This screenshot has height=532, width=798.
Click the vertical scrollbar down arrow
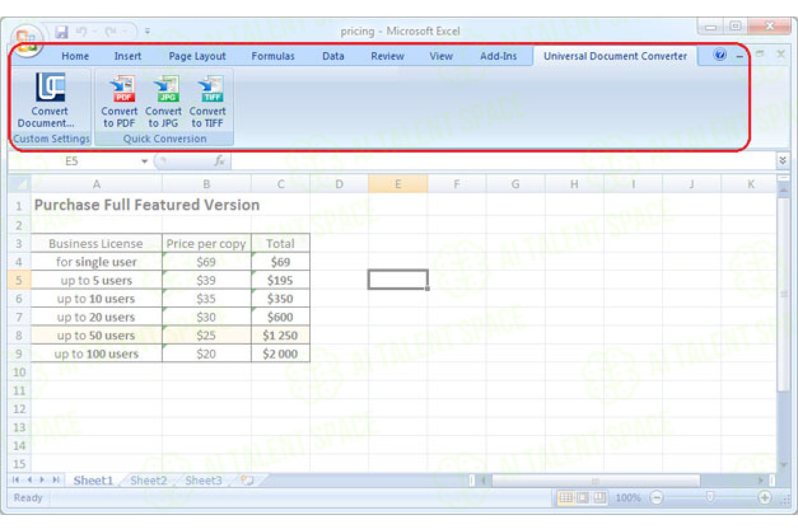[x=783, y=465]
